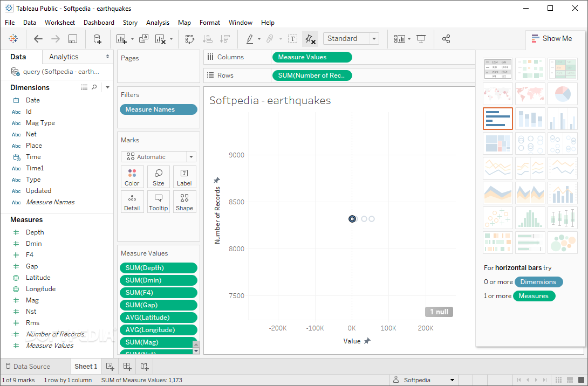
Task: Select pie chart in Show Me
Action: click(563, 94)
